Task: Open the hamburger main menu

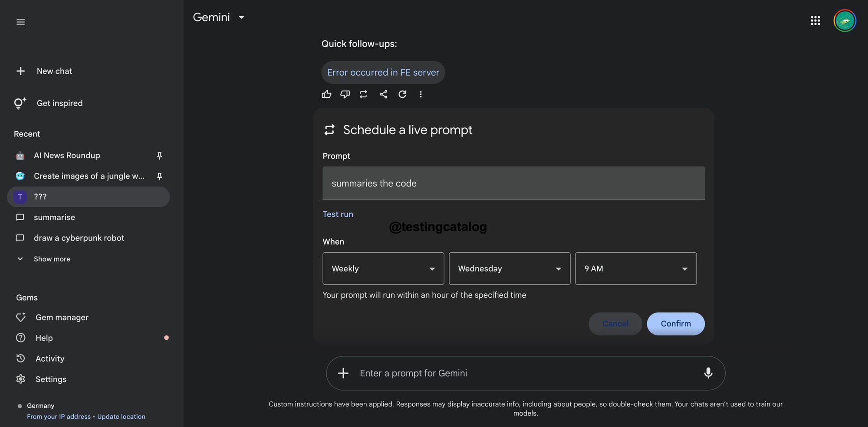Action: tap(20, 22)
